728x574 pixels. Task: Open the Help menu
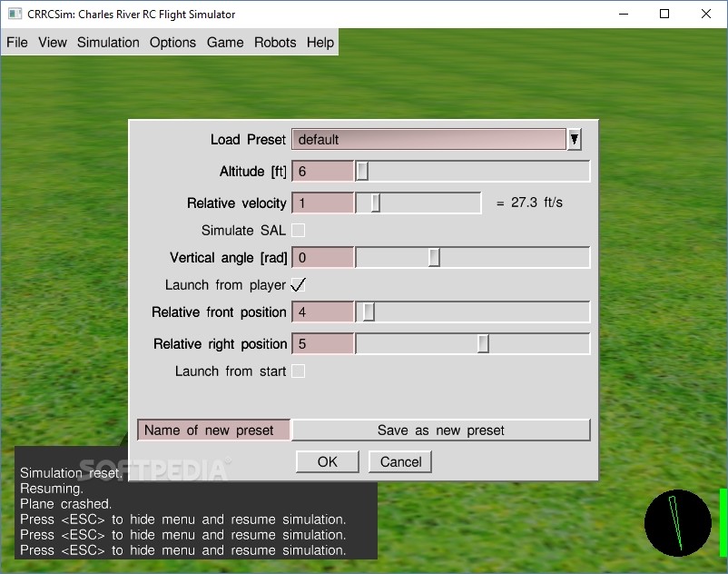320,43
